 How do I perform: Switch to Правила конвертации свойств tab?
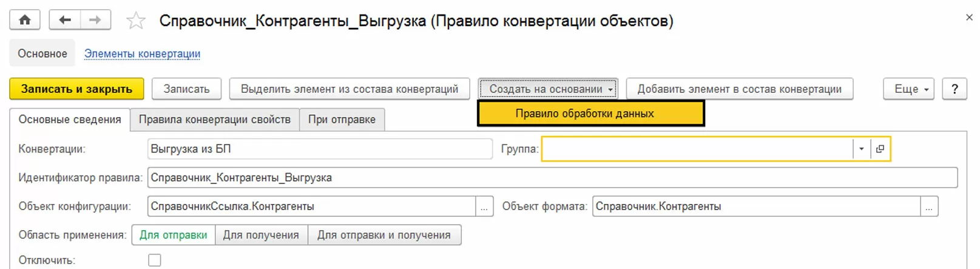click(215, 120)
